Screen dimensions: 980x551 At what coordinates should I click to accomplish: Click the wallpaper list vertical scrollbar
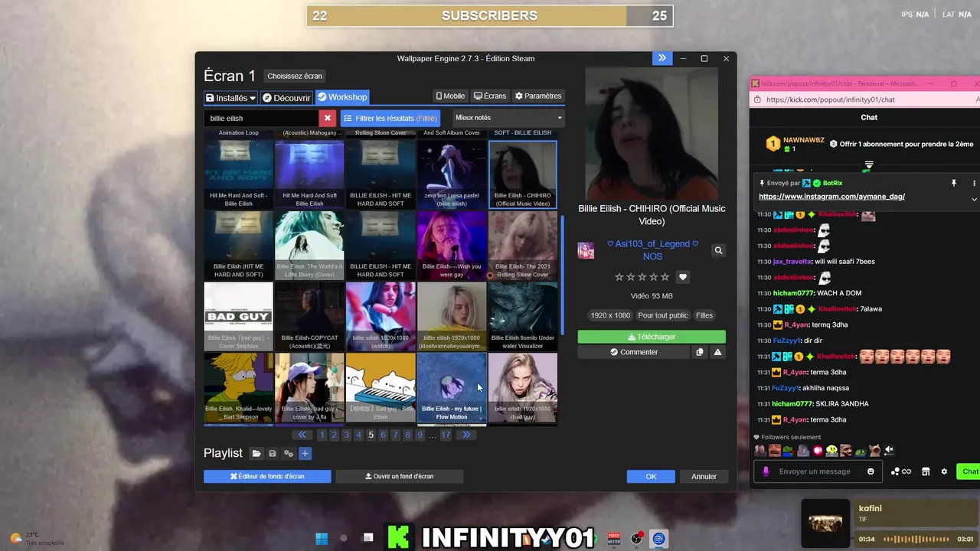pyautogui.click(x=563, y=273)
